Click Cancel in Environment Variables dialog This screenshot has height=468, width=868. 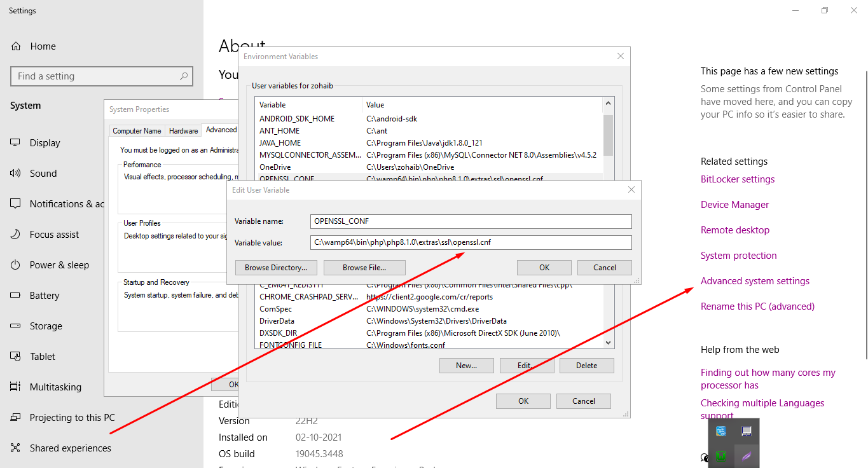(x=584, y=401)
